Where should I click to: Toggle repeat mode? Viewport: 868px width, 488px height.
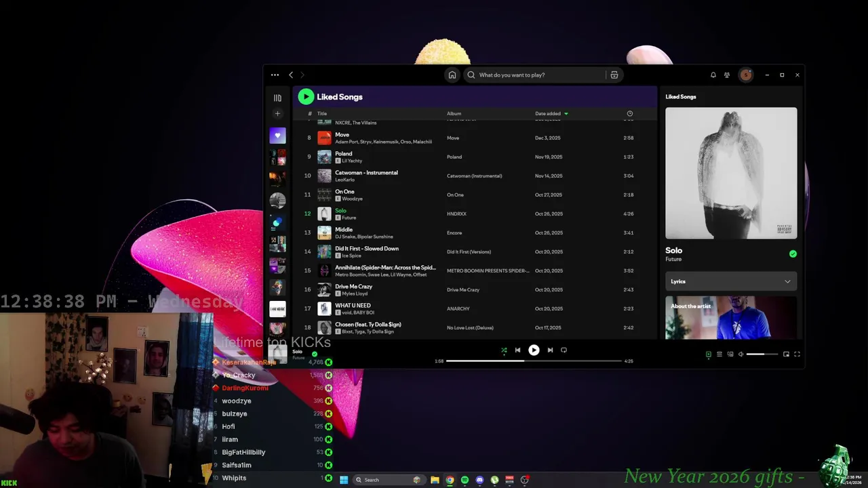click(564, 350)
